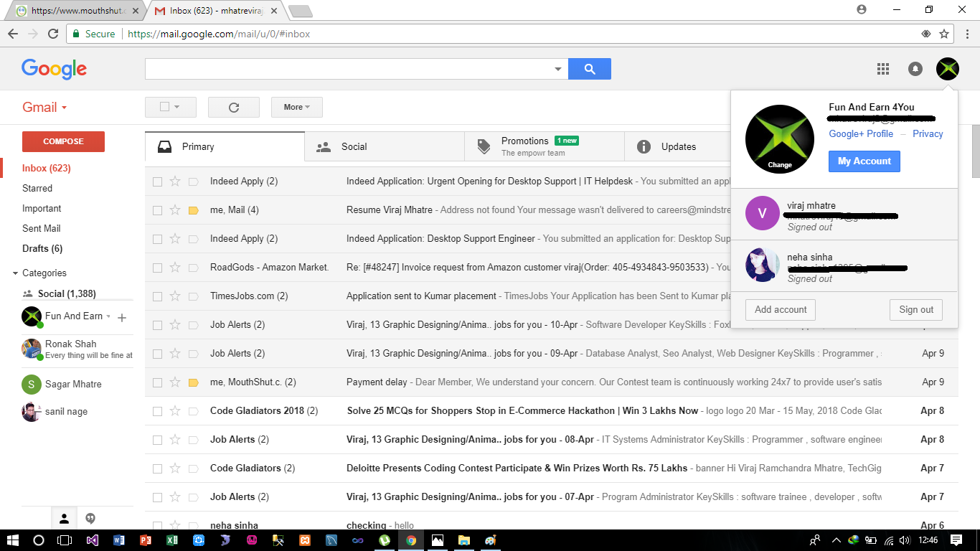Check the box for TimesJobs.com email
980x551 pixels.
157,296
